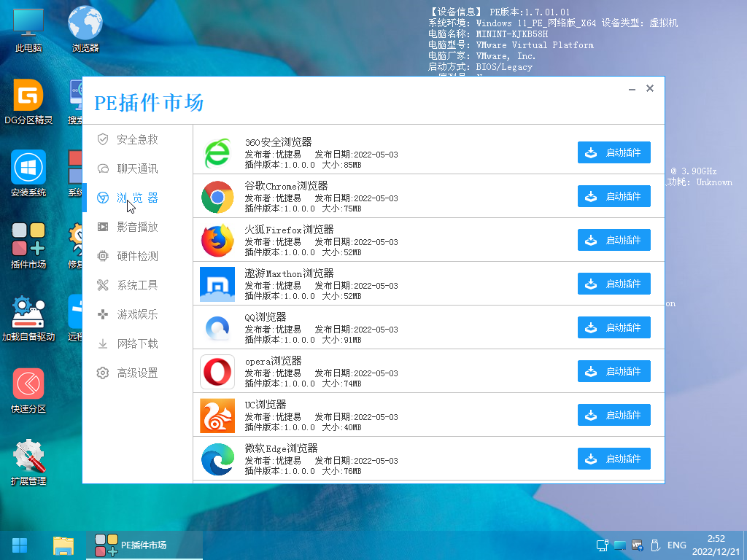Select 硬件检测 category in sidebar
The height and width of the screenshot is (560, 747).
tap(137, 256)
